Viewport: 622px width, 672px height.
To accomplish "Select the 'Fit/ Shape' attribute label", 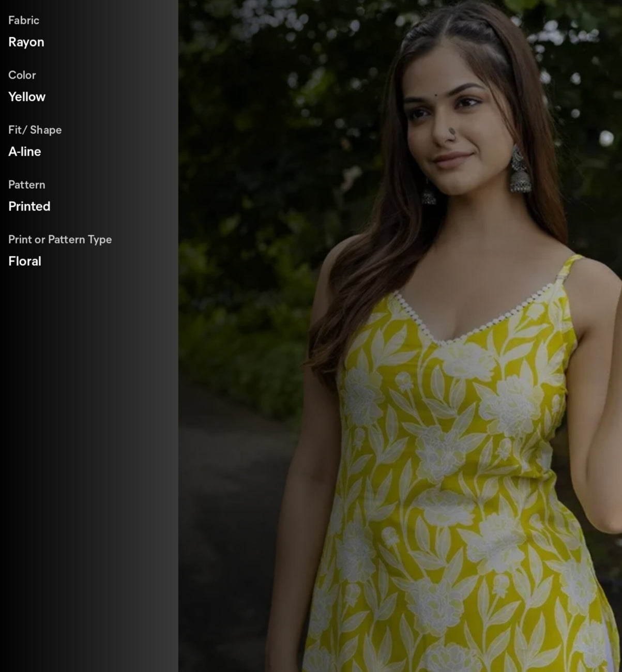I will 35,130.
